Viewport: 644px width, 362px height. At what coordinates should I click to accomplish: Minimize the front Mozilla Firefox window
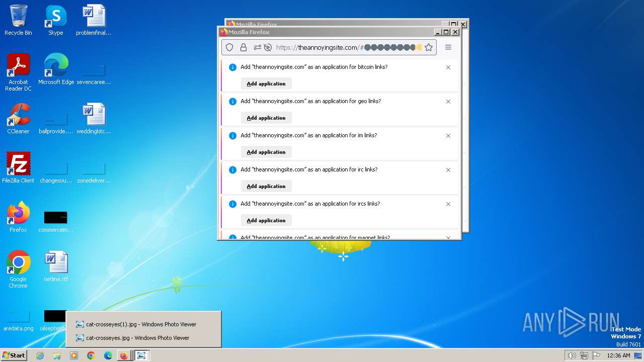click(x=438, y=32)
